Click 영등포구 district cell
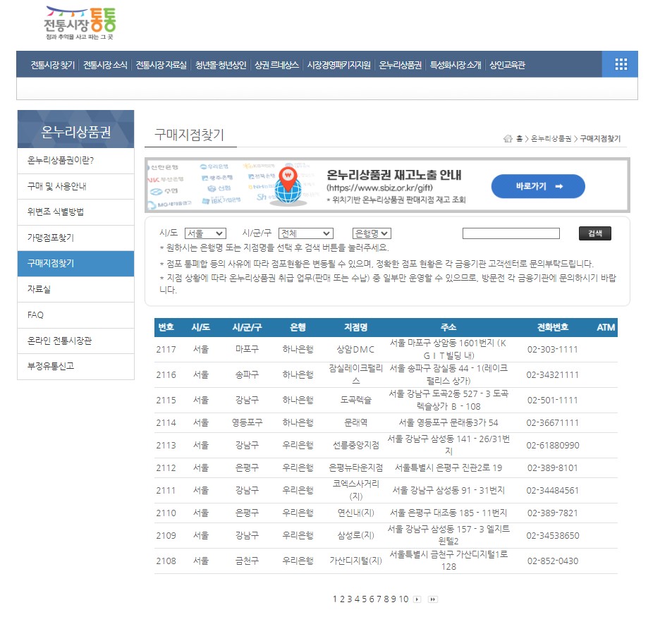This screenshot has height=617, width=672. point(247,422)
